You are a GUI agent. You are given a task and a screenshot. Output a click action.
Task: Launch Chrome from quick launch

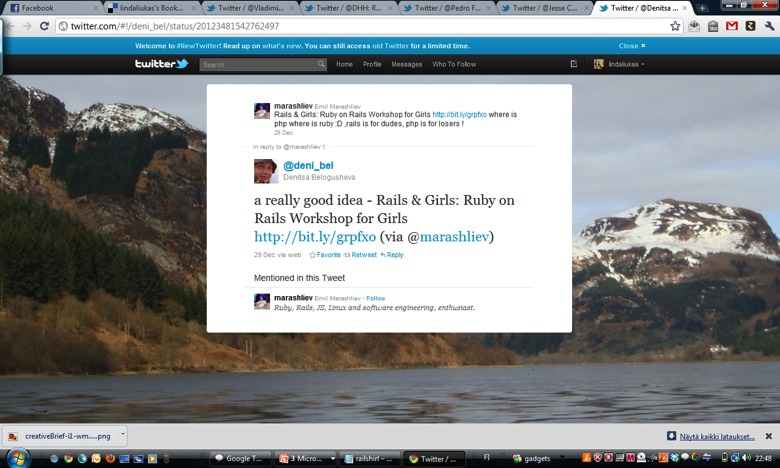(x=68, y=459)
